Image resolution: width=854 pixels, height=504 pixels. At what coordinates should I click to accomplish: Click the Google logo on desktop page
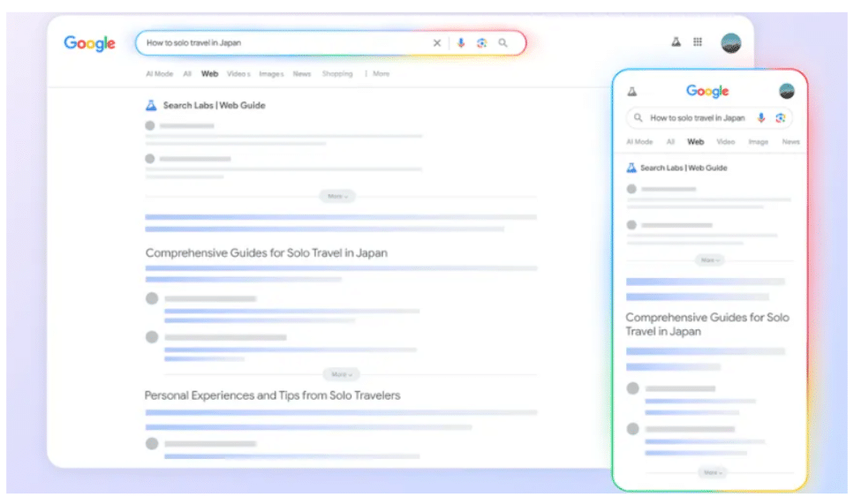pos(89,43)
